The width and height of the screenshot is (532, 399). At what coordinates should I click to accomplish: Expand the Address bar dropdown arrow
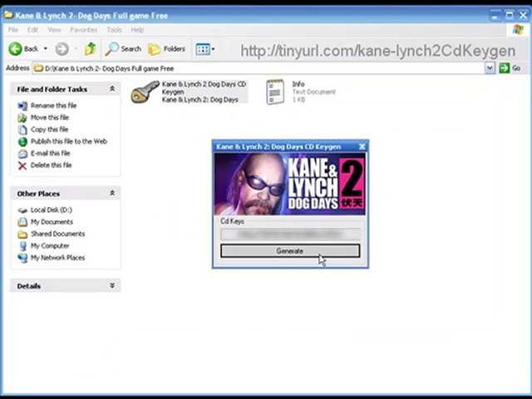click(x=490, y=68)
